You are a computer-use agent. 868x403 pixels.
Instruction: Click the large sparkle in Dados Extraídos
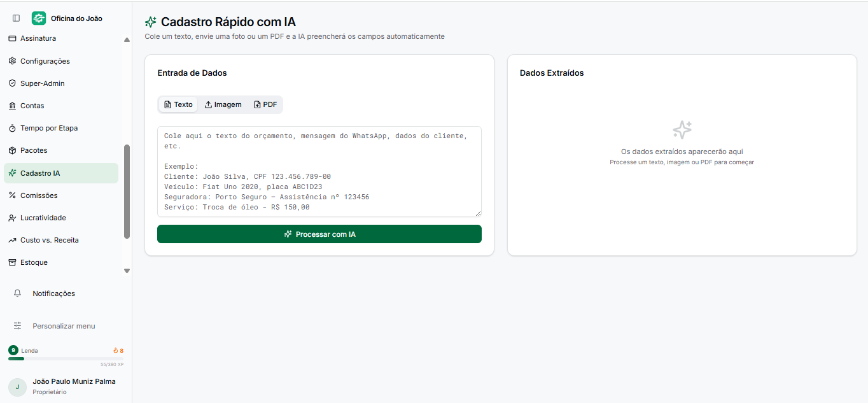(x=682, y=130)
